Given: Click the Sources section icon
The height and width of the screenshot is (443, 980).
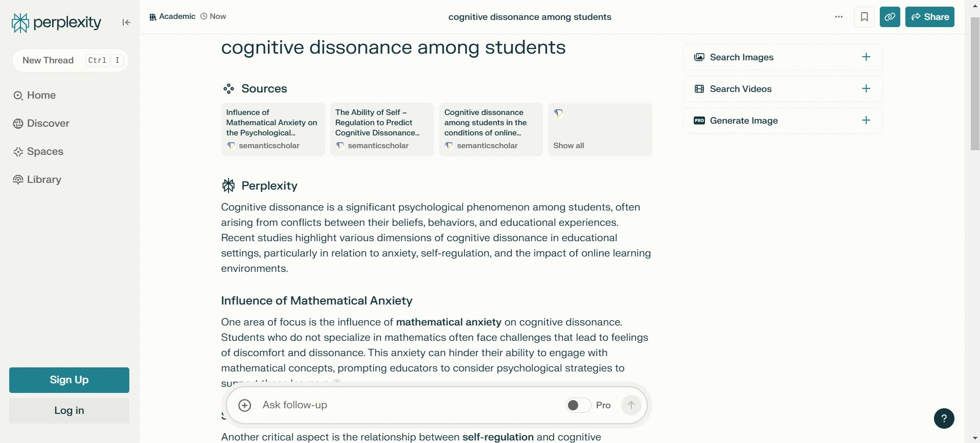Looking at the screenshot, I should pos(229,89).
